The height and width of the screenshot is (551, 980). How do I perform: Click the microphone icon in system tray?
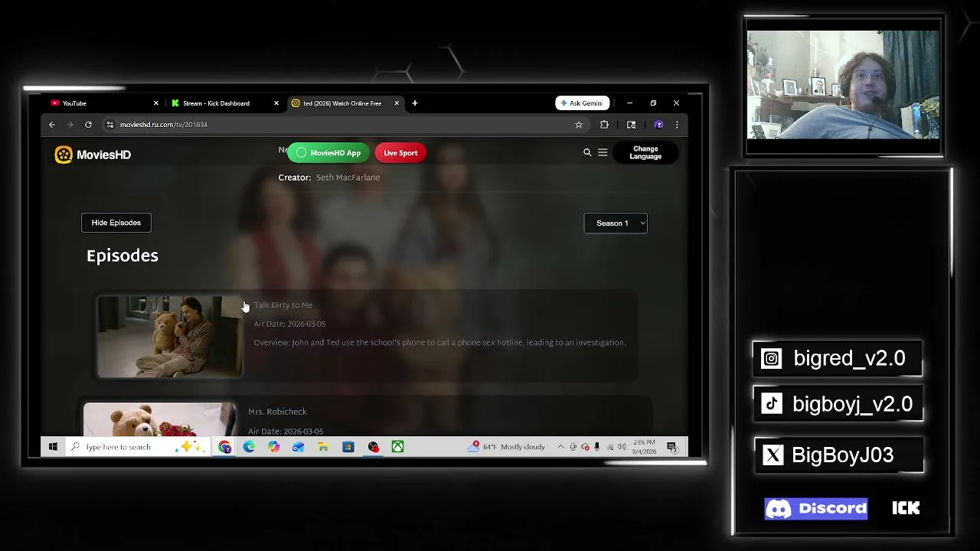pyautogui.click(x=597, y=447)
